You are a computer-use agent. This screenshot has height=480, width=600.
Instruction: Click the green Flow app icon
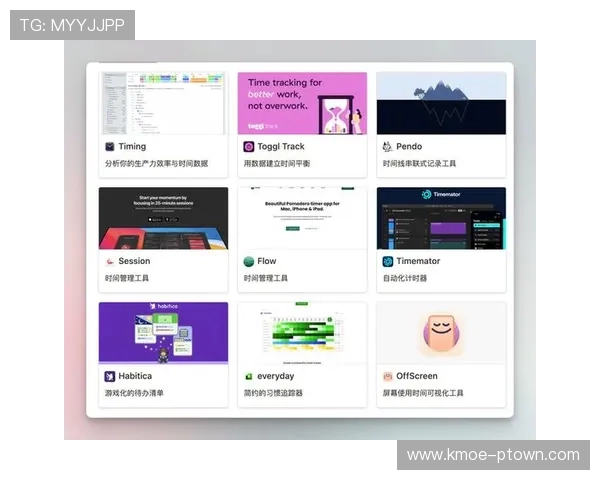point(249,261)
